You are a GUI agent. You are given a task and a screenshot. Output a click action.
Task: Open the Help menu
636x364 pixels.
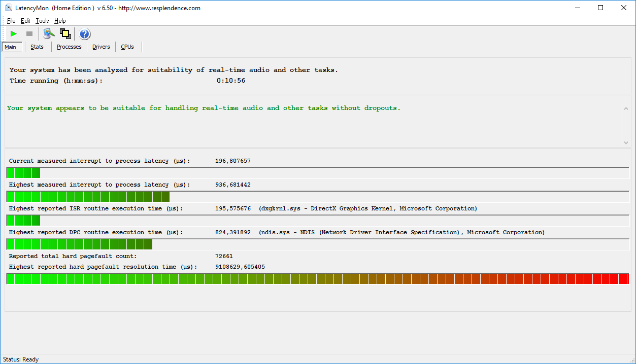[60, 21]
